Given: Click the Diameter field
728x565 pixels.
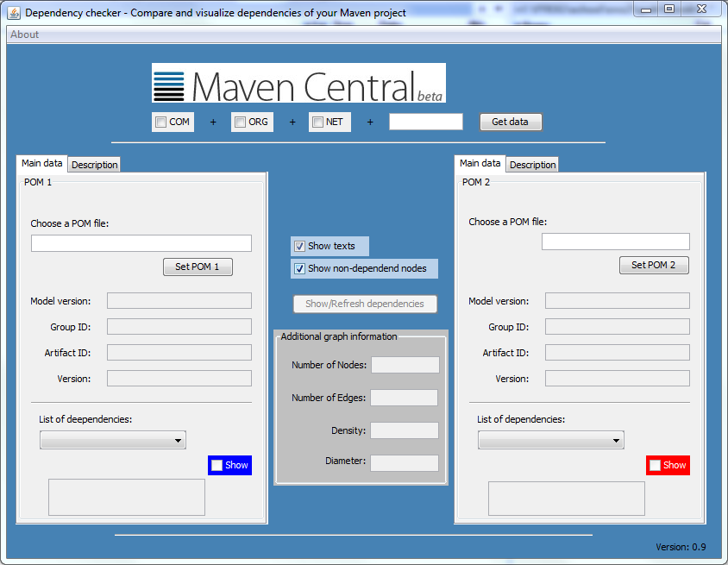Looking at the screenshot, I should [405, 463].
